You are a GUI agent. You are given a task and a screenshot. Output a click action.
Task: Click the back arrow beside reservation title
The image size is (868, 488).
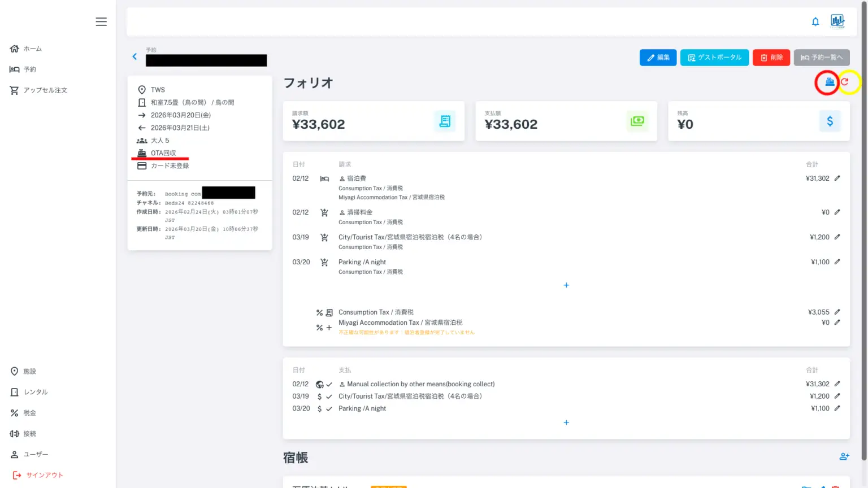pyautogui.click(x=134, y=56)
